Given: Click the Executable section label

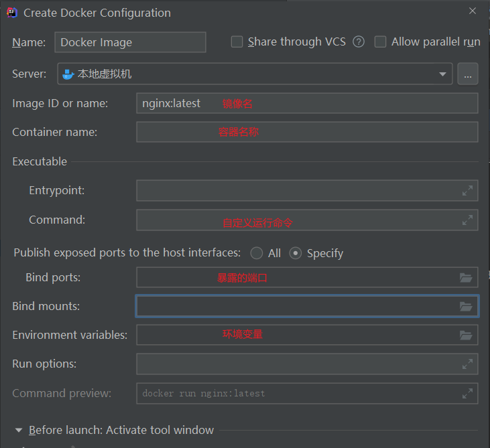Looking at the screenshot, I should click(40, 161).
